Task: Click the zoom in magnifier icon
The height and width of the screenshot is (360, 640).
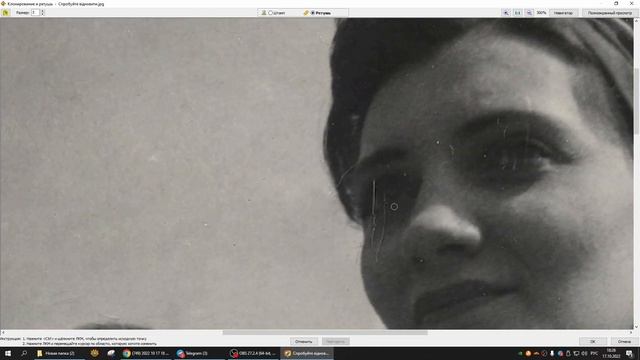Action: click(506, 13)
